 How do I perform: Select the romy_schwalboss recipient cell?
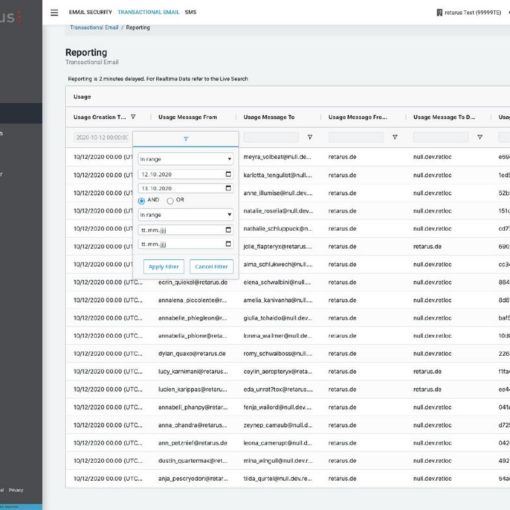pyautogui.click(x=278, y=353)
